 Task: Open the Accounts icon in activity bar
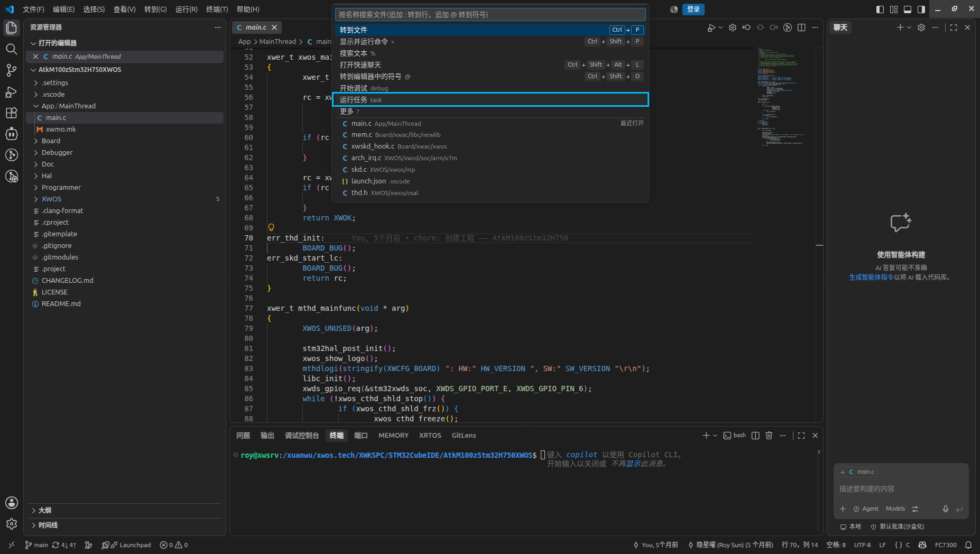click(x=12, y=503)
